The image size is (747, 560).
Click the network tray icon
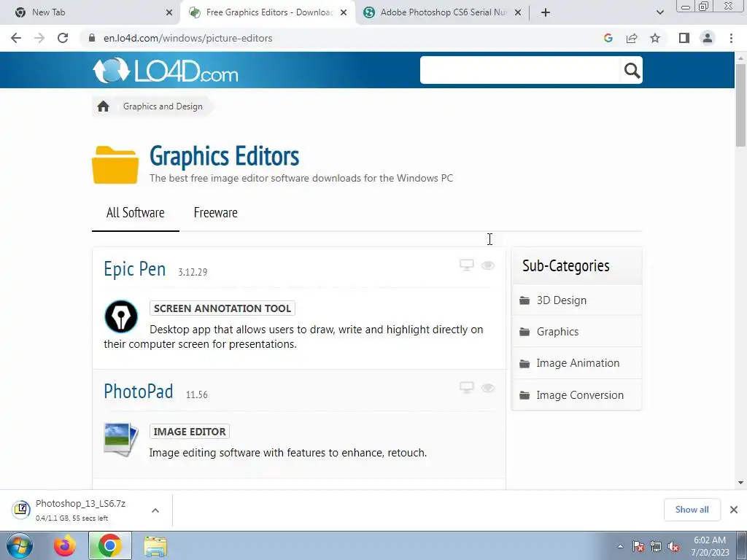656,546
